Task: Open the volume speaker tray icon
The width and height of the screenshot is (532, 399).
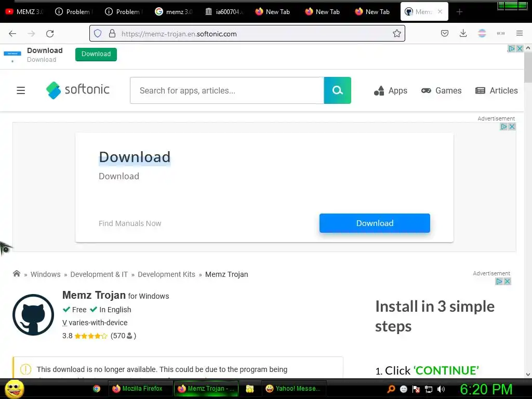Action: click(x=441, y=389)
